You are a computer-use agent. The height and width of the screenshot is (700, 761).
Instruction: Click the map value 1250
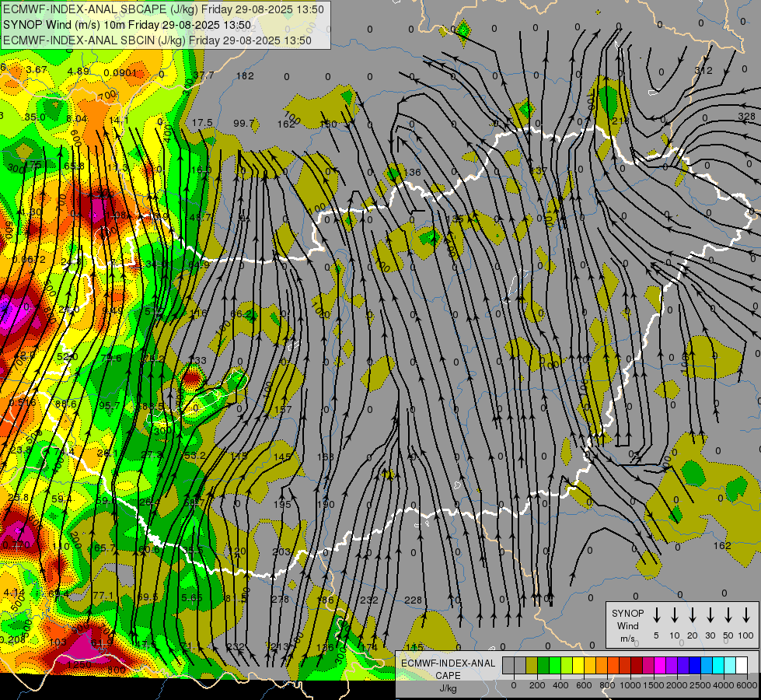coord(79,665)
